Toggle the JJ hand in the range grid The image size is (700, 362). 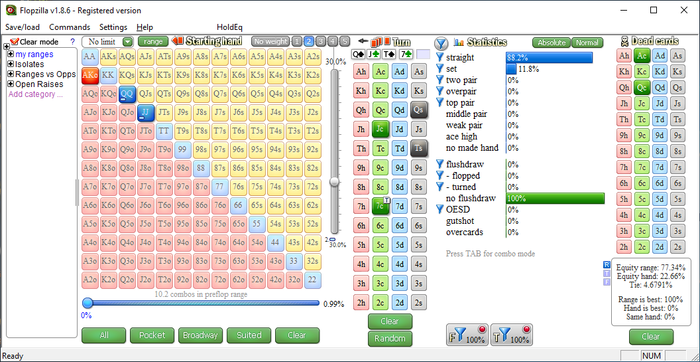[146, 112]
